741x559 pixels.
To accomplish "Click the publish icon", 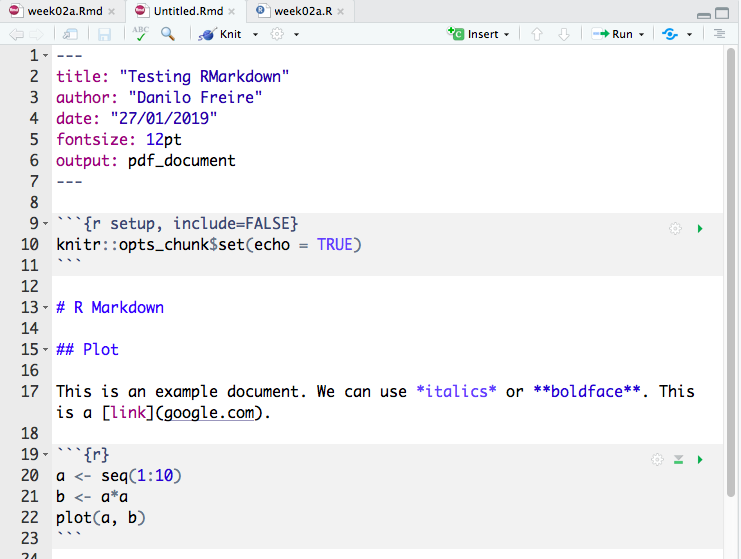I will point(670,34).
